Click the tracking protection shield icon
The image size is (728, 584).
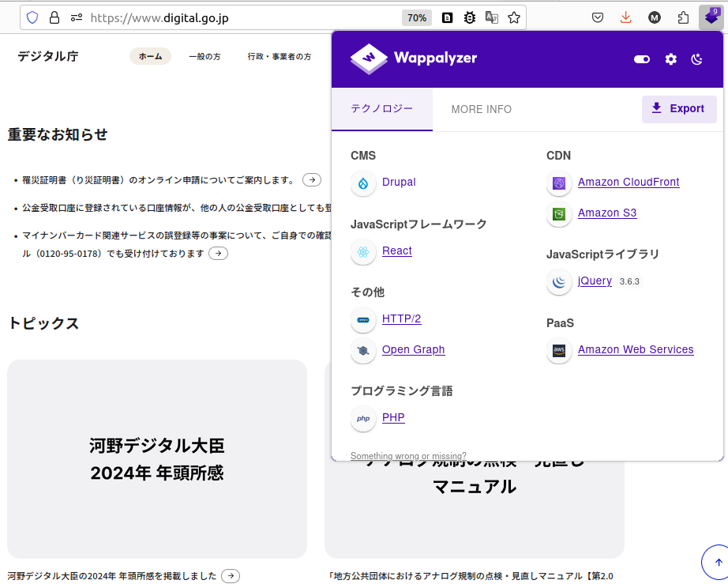pos(32,17)
